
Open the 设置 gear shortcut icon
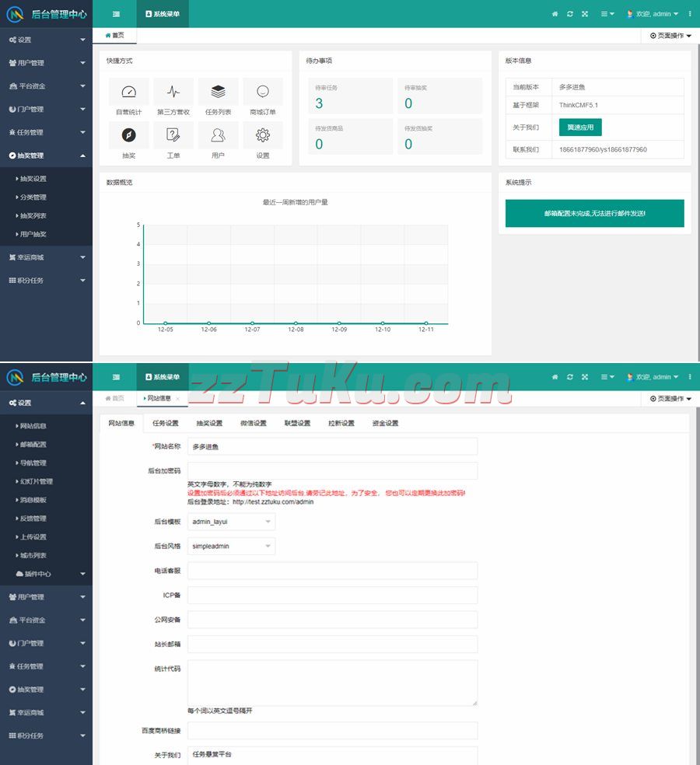[x=263, y=136]
